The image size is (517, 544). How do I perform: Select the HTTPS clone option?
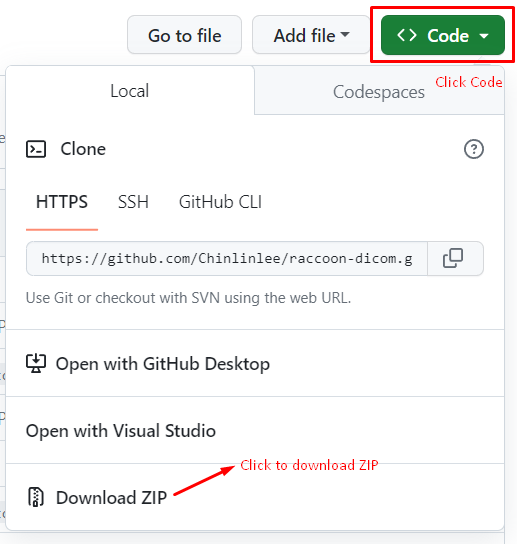[62, 202]
